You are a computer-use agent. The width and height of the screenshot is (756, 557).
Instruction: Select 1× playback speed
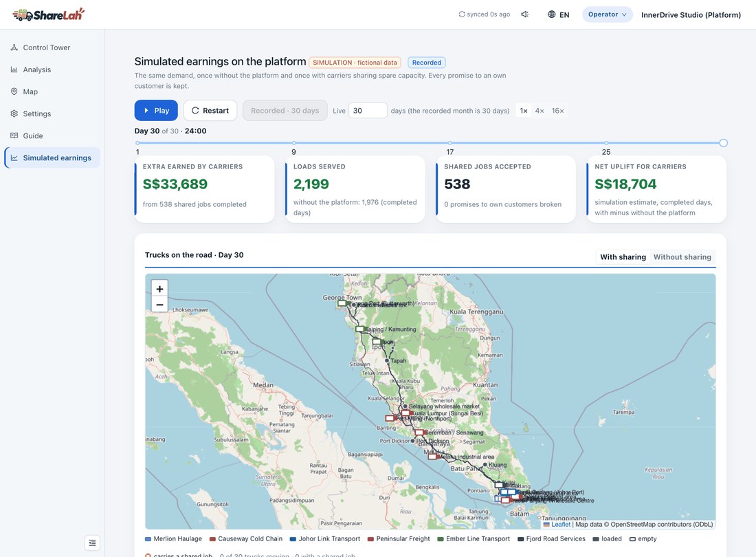[524, 111]
